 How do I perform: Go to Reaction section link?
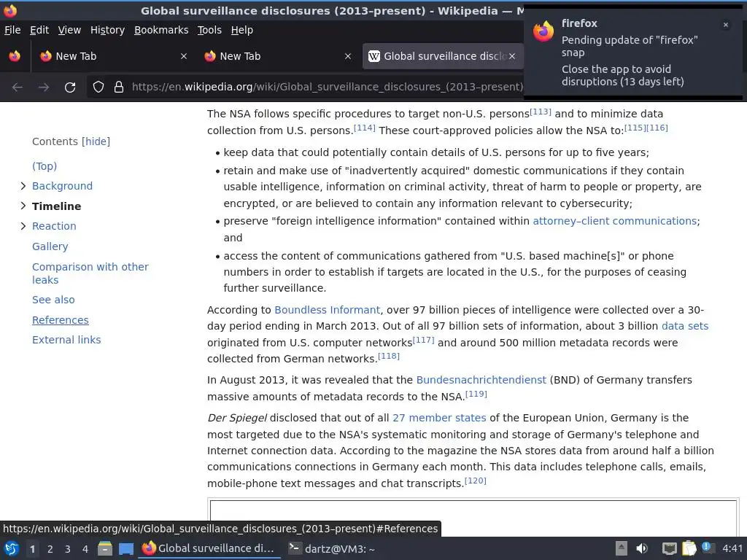pos(54,226)
